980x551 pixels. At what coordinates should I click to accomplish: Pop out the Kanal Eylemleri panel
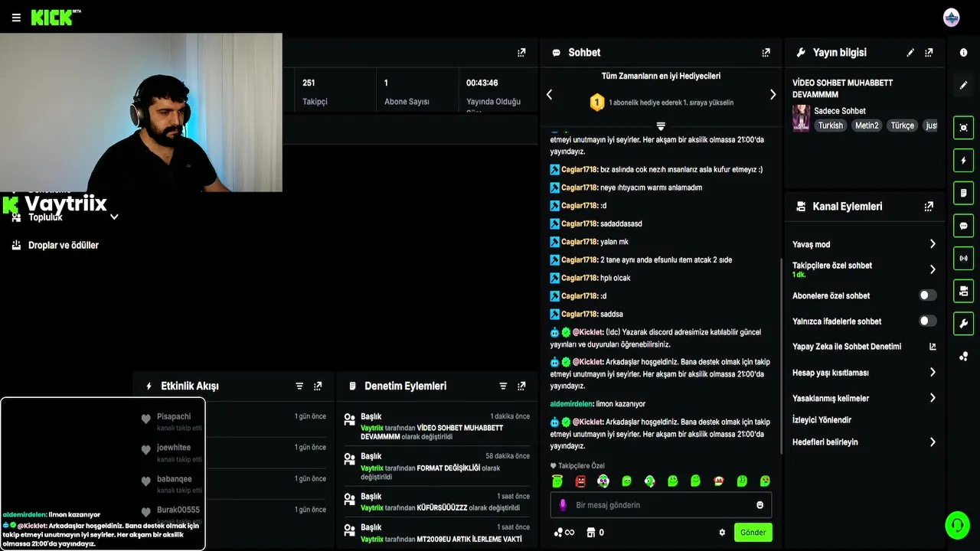pos(929,207)
